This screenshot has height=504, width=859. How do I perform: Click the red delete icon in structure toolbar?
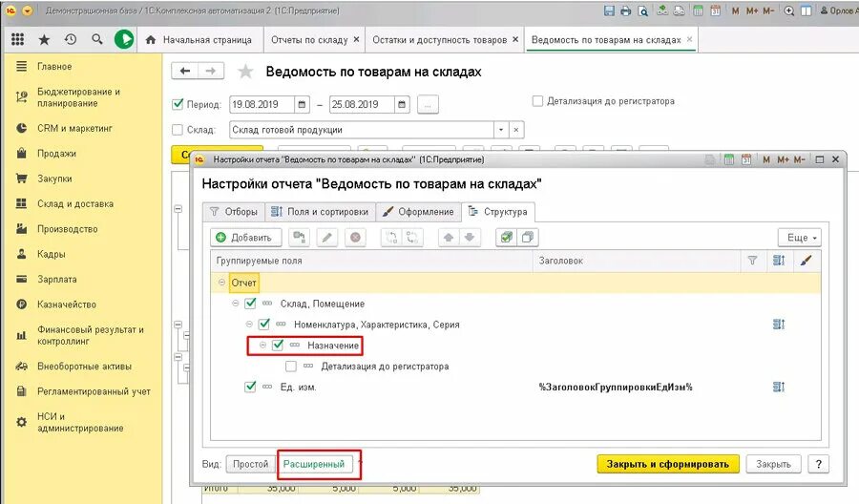[356, 238]
